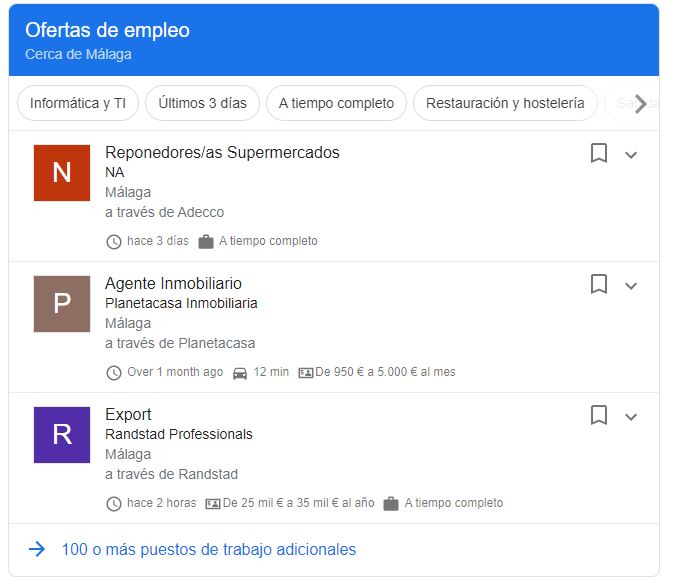Open the brown P Planetacasa logo

[62, 304]
